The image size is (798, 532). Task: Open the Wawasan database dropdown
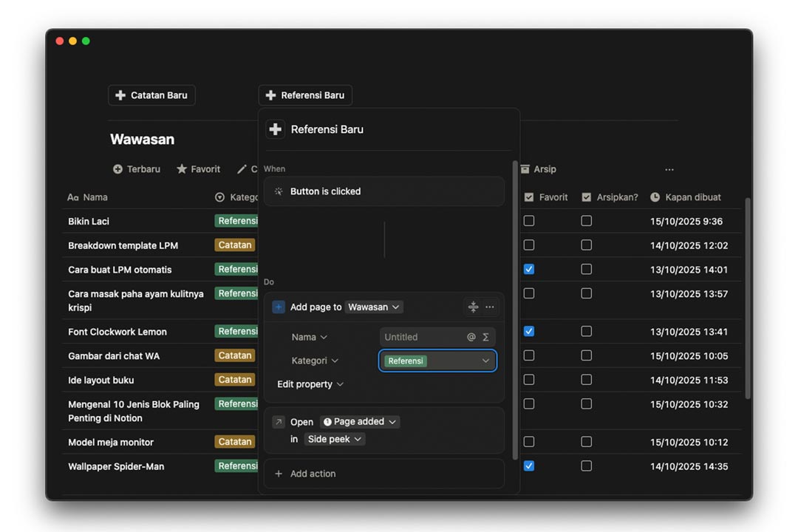click(x=374, y=307)
